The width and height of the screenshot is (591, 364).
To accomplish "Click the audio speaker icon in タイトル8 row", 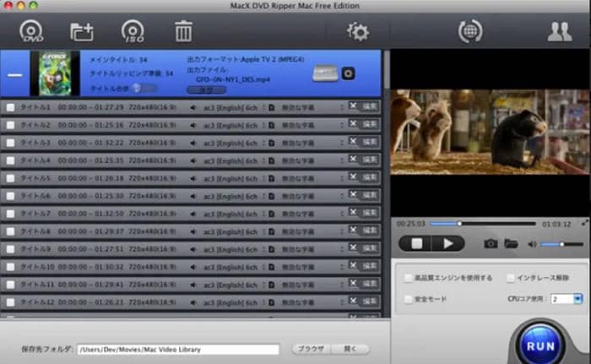I will [193, 232].
